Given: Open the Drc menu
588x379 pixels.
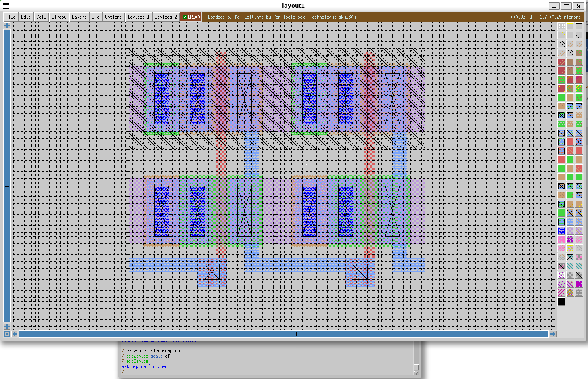Looking at the screenshot, I should pos(96,17).
